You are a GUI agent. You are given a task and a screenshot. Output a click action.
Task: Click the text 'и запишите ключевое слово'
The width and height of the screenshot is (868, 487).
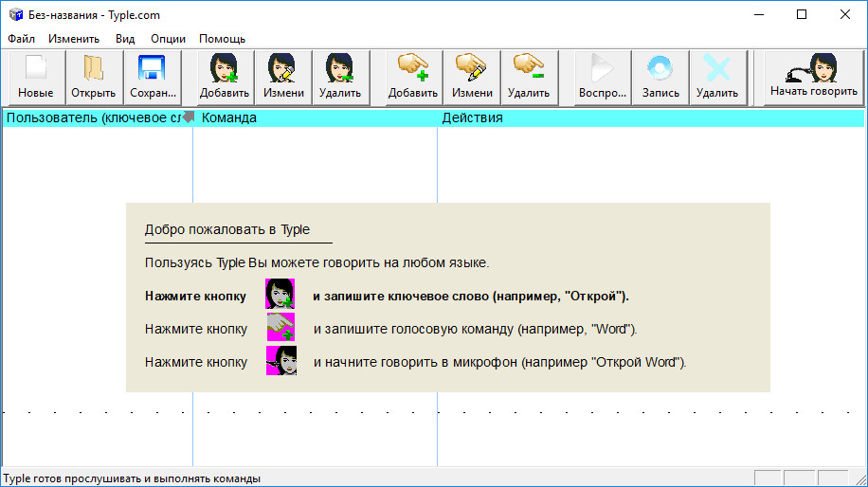[401, 296]
